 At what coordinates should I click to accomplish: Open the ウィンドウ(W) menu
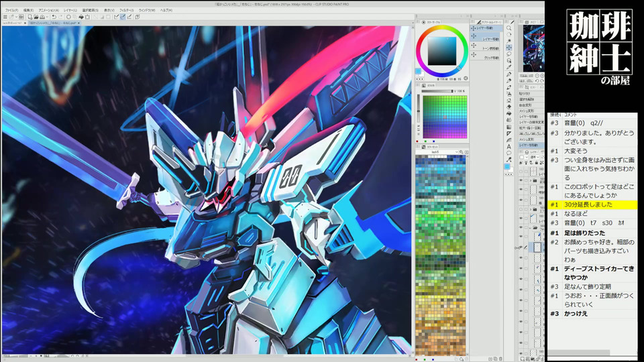pos(147,10)
